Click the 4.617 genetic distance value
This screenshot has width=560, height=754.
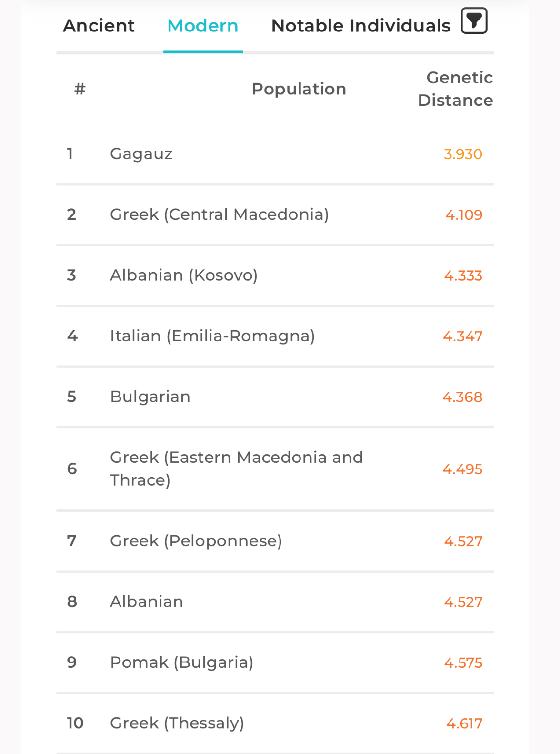click(464, 723)
